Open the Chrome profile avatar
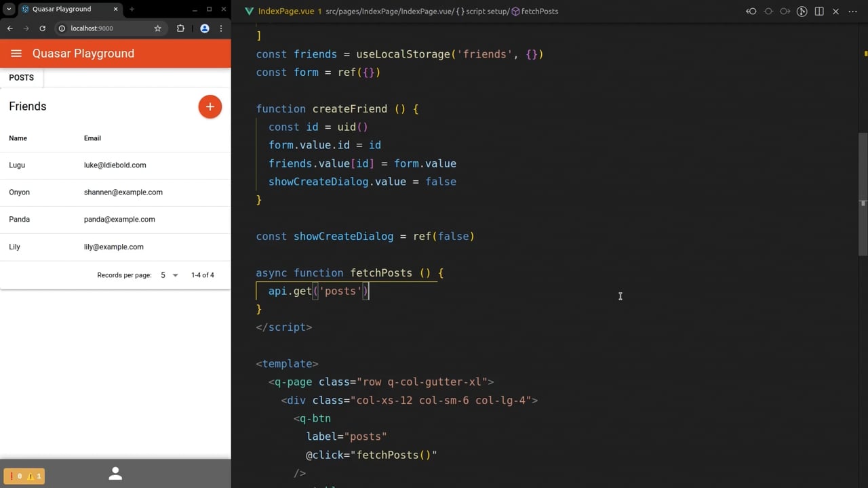The height and width of the screenshot is (488, 868). pyautogui.click(x=204, y=28)
